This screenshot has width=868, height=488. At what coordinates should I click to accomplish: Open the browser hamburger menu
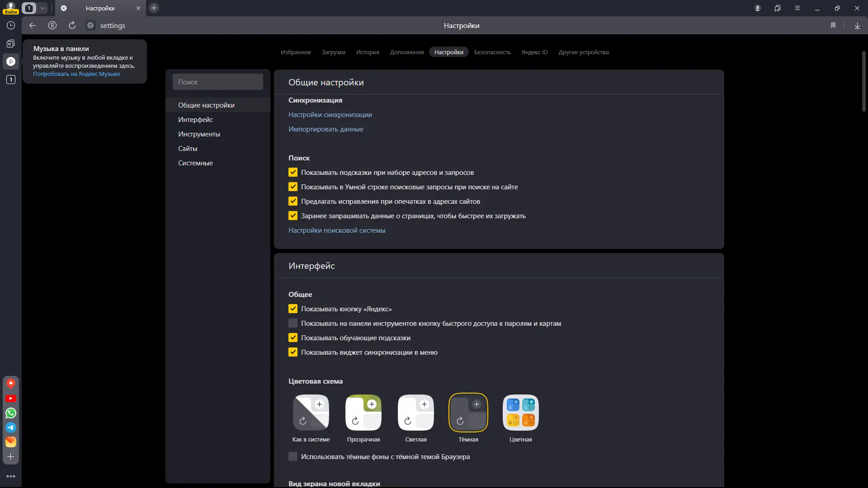[x=797, y=8]
